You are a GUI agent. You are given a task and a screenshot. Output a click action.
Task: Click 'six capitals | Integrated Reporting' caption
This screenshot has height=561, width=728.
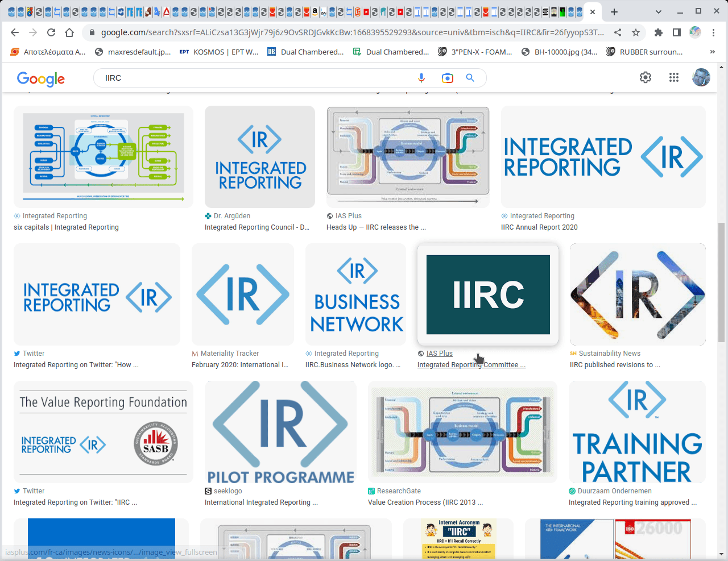(66, 227)
